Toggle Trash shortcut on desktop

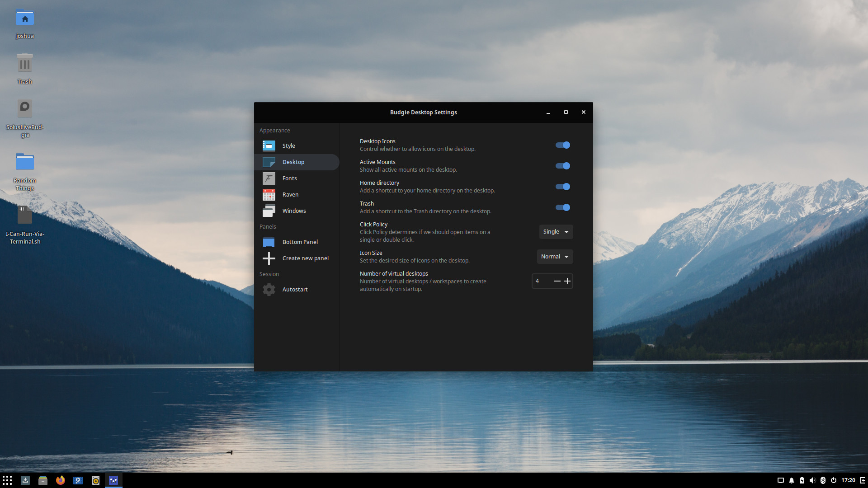click(x=562, y=207)
